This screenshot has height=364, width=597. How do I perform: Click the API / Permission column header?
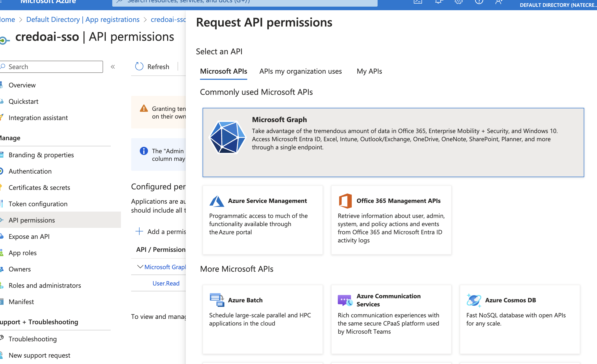(x=161, y=250)
